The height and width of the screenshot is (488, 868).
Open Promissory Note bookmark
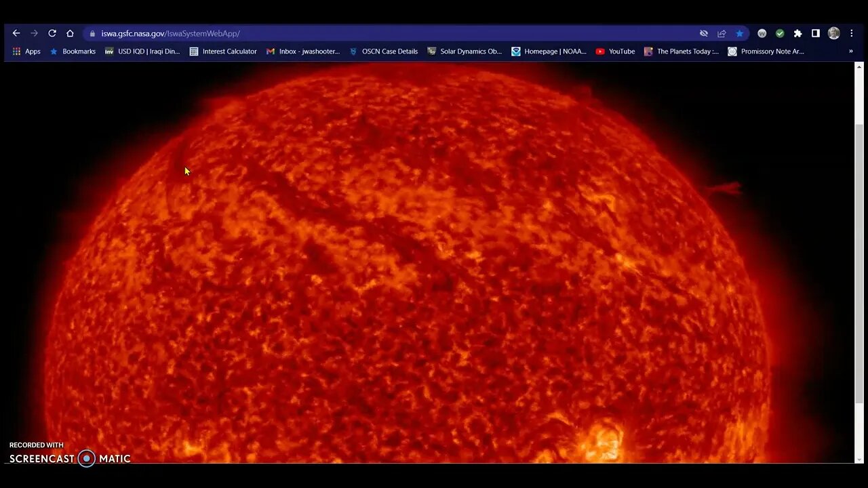766,52
